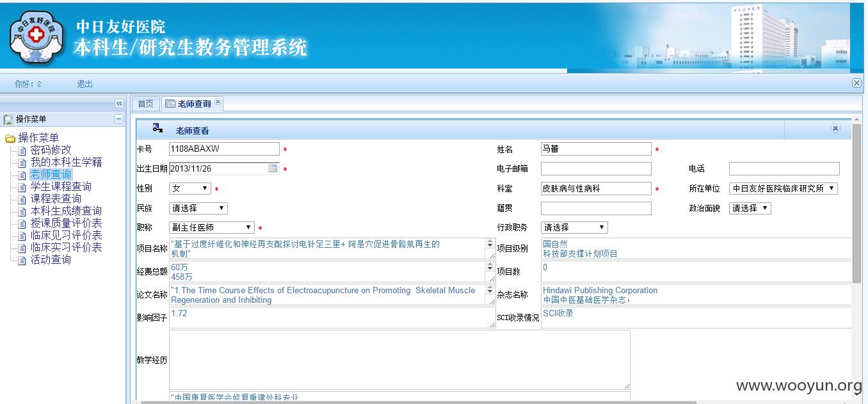Screen dimensions: 868x404
Task: Click the 电话 input field
Action: 784,169
